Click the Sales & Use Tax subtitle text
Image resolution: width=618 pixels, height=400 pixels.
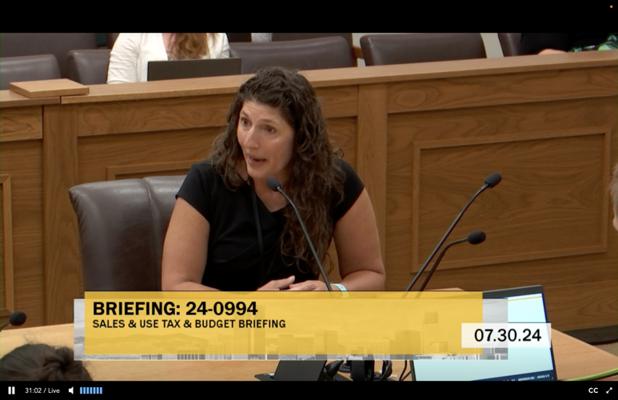click(x=189, y=324)
